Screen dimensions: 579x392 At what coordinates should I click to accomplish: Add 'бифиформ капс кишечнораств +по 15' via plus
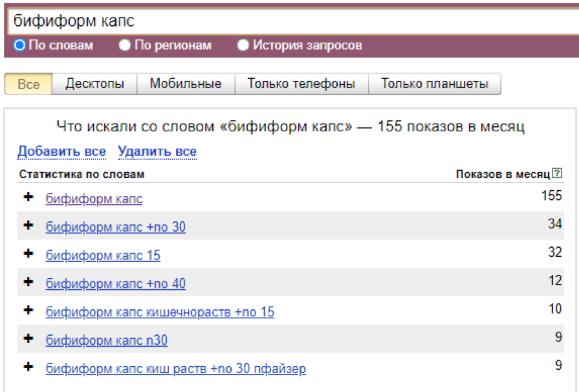point(28,310)
